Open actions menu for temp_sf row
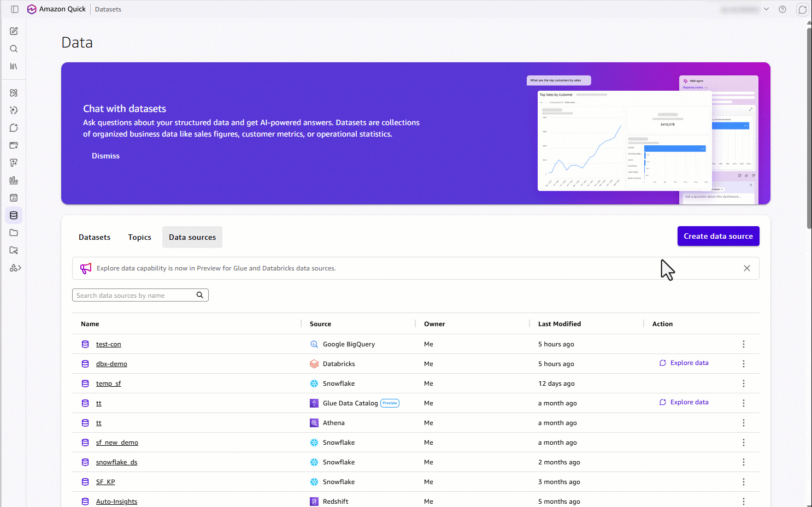This screenshot has width=812, height=507. pyautogui.click(x=744, y=384)
